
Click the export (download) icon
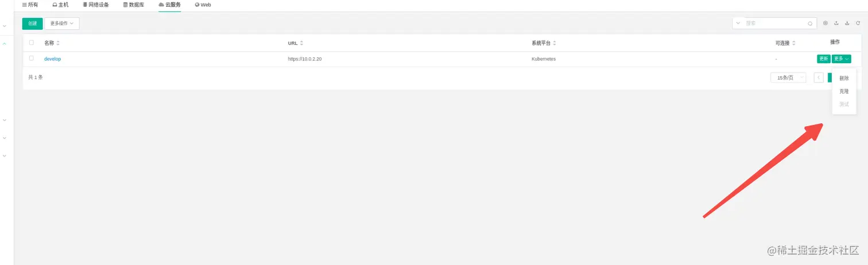tap(847, 24)
